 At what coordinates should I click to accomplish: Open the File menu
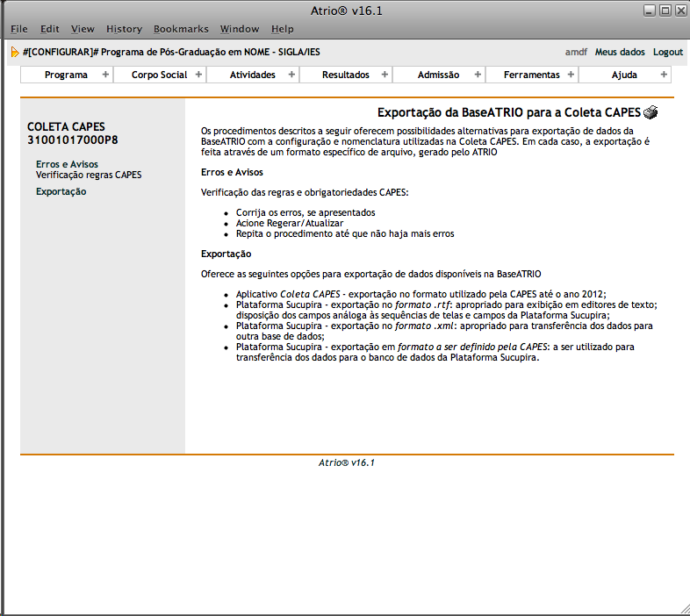(19, 29)
